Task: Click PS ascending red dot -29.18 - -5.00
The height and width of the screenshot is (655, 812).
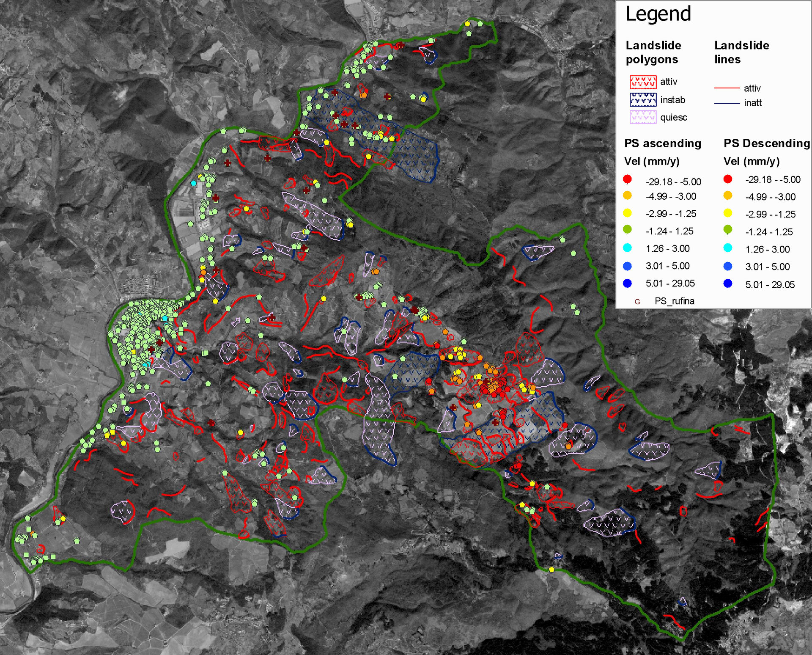Action: 627,179
